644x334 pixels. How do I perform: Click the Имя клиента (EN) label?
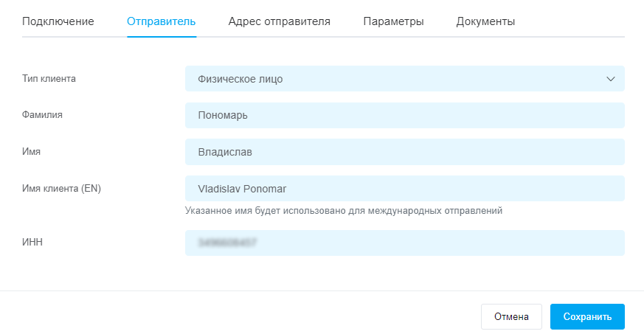click(x=62, y=188)
